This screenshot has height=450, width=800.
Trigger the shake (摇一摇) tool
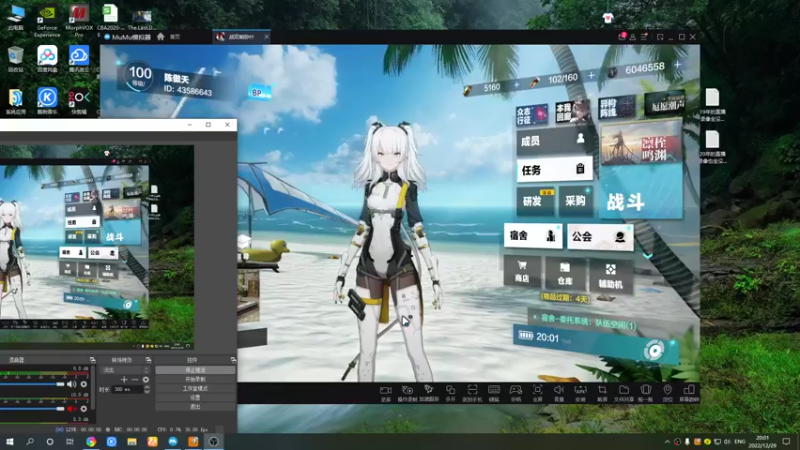tap(646, 393)
